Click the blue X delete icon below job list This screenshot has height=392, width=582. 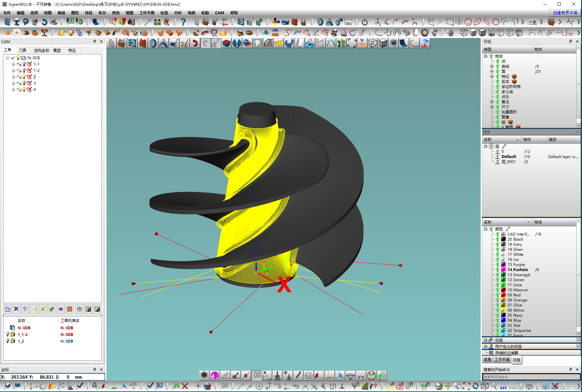pos(16,309)
